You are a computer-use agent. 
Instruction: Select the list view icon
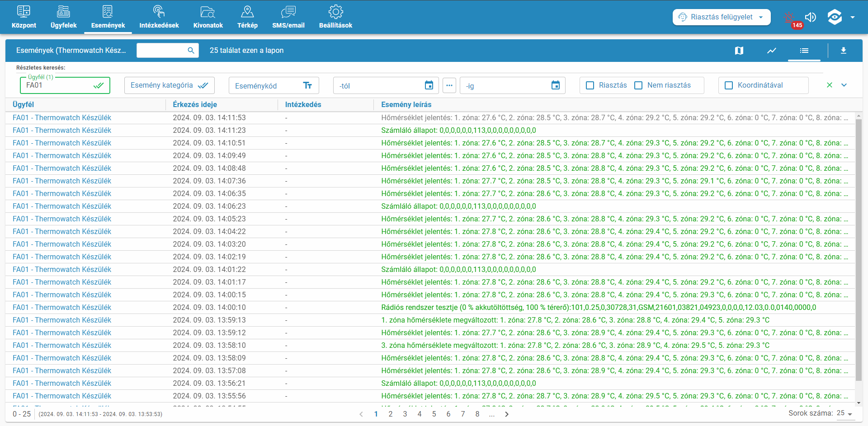click(x=804, y=51)
